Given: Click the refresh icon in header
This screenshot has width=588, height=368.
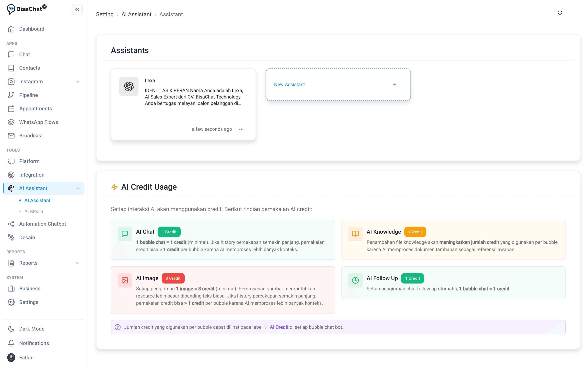Looking at the screenshot, I should (560, 13).
